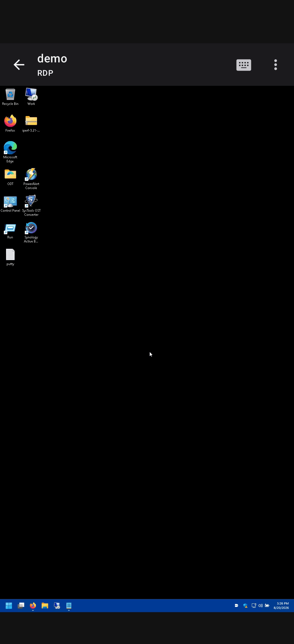Open the on-screen keyboard
This screenshot has height=644, width=294.
[244, 65]
